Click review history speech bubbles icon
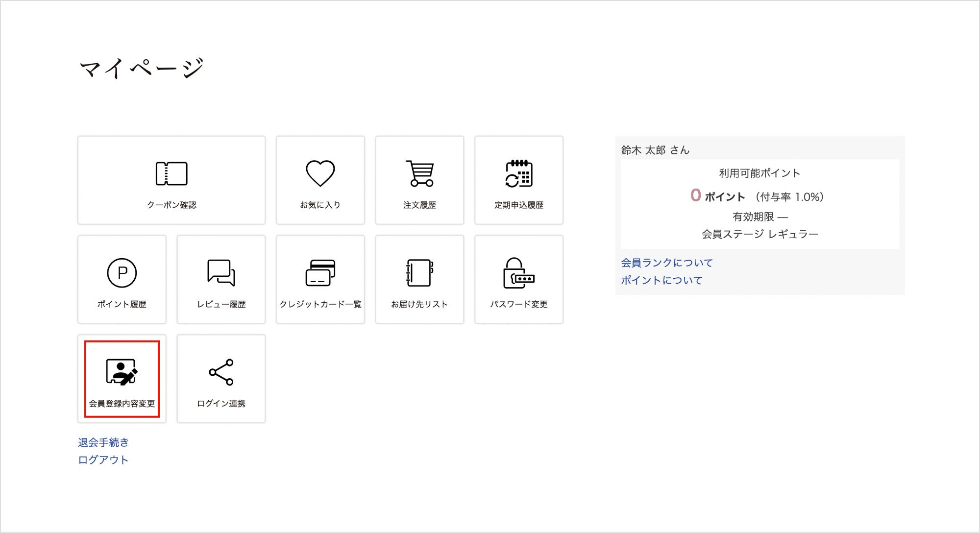This screenshot has width=980, height=533. (x=221, y=273)
